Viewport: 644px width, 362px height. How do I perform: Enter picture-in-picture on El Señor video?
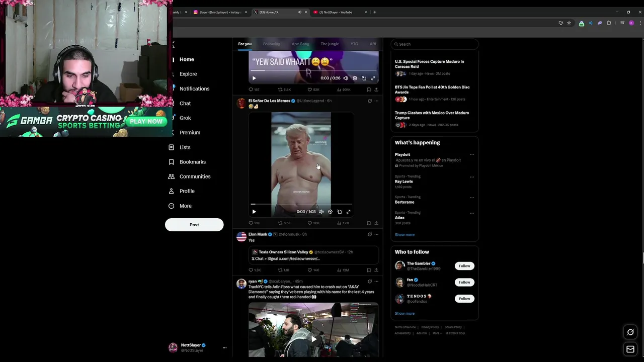point(339,212)
